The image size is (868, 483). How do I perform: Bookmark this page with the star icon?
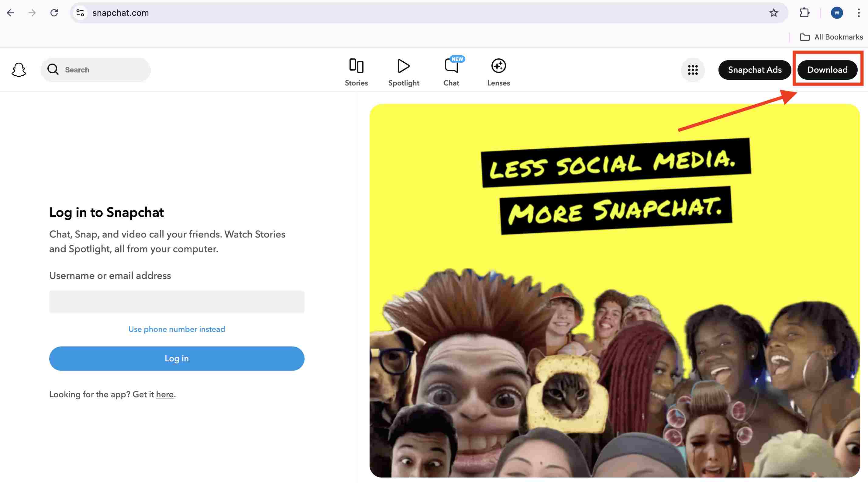[x=774, y=13]
